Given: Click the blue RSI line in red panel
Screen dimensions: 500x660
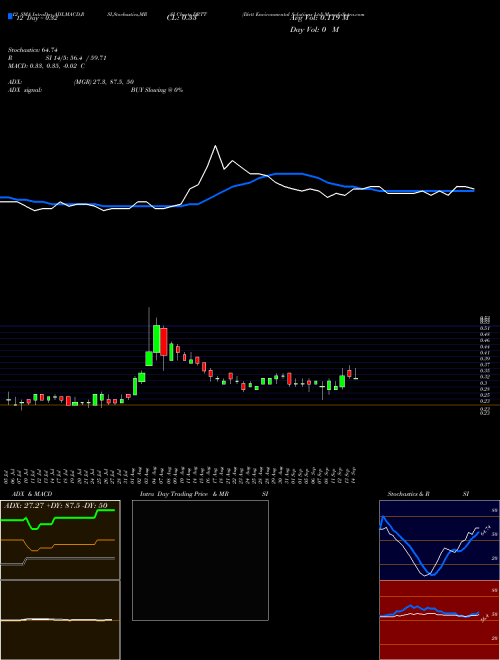Looking at the screenshot, I should click(429, 611).
